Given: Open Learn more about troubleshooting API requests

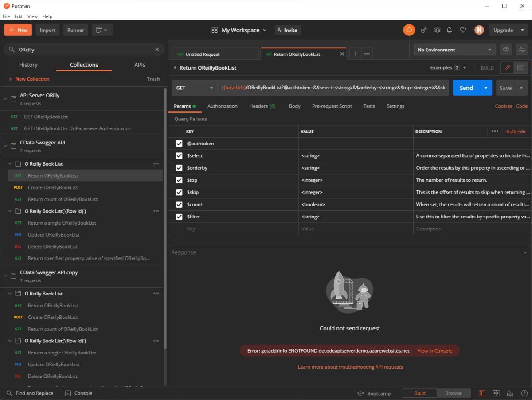Looking at the screenshot, I should pos(350,367).
